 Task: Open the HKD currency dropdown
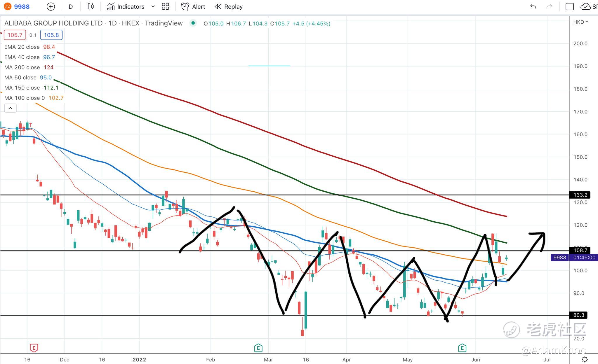click(580, 22)
